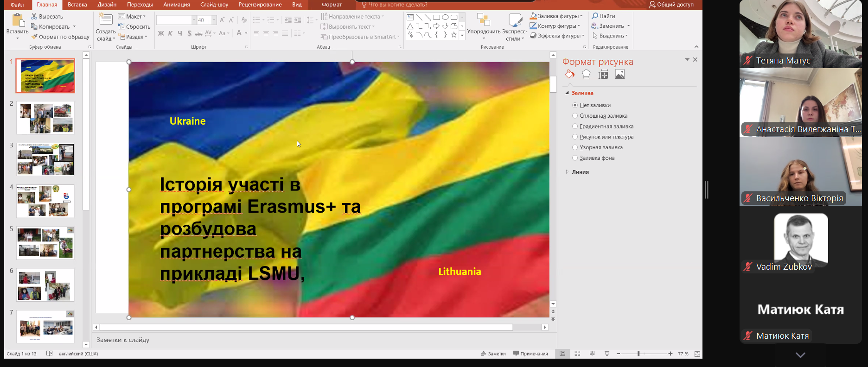Click the Вставить paste clipboard icon
Screen dimensions: 868x367
[18, 20]
